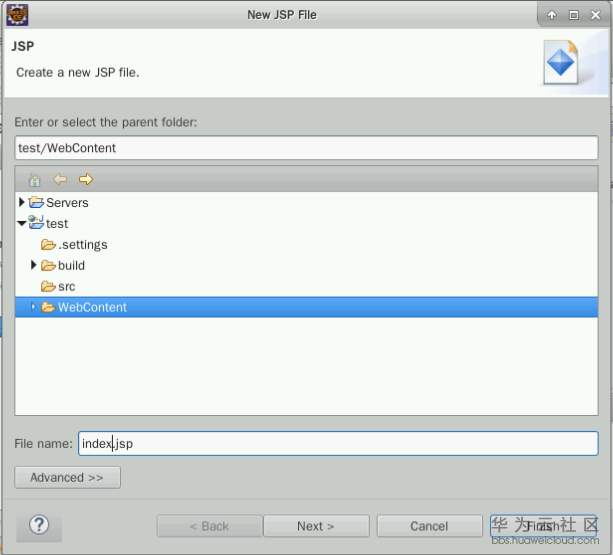
Task: Maximize the New JSP File dialog
Action: pos(574,15)
